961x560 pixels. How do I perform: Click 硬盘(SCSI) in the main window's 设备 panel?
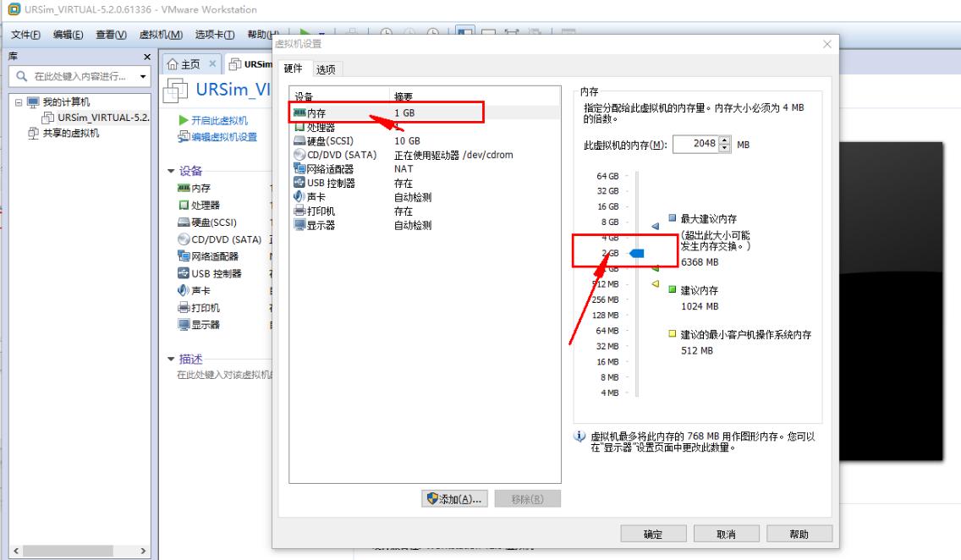click(207, 222)
